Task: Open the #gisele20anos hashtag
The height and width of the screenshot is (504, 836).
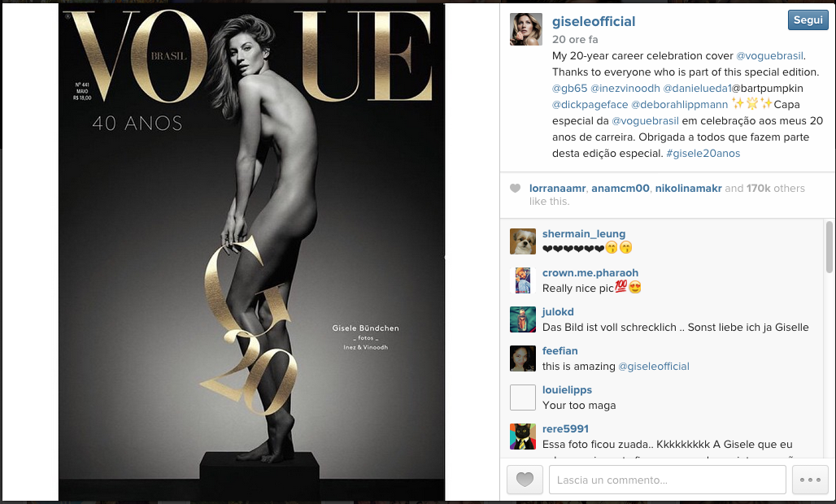Action: pos(703,154)
